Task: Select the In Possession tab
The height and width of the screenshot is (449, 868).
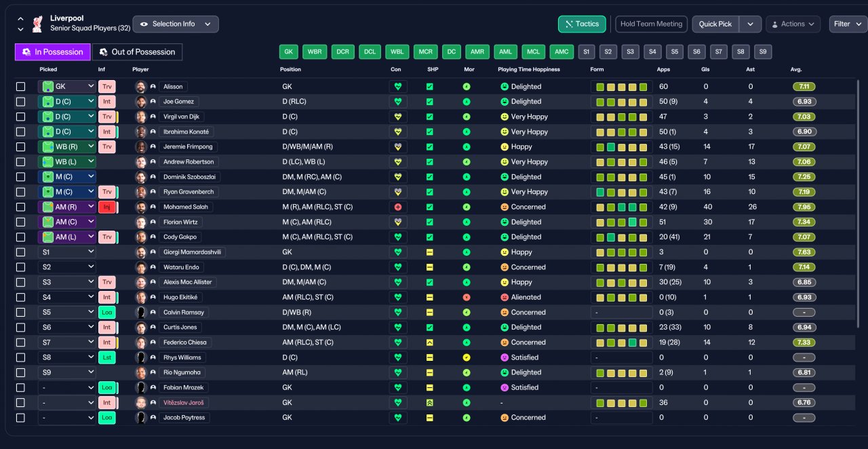Action: click(x=52, y=52)
